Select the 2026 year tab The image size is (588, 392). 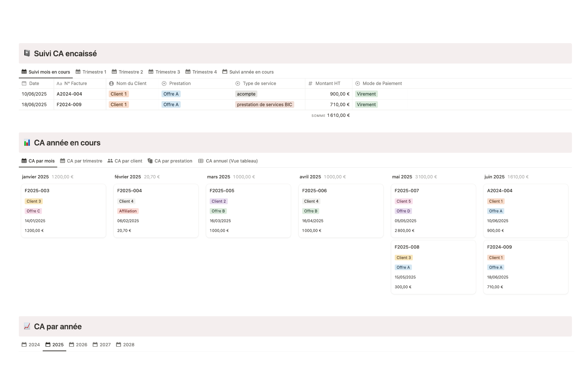click(78, 345)
